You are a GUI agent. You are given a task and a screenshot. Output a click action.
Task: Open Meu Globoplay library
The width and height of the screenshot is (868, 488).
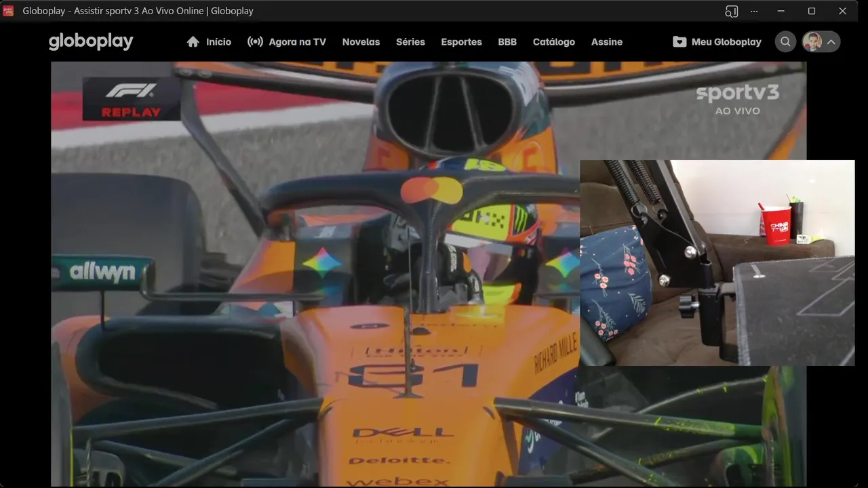[x=717, y=41]
